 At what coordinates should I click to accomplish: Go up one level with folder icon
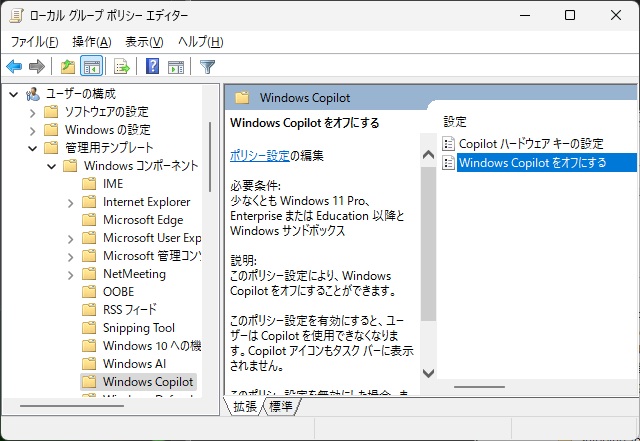point(68,66)
